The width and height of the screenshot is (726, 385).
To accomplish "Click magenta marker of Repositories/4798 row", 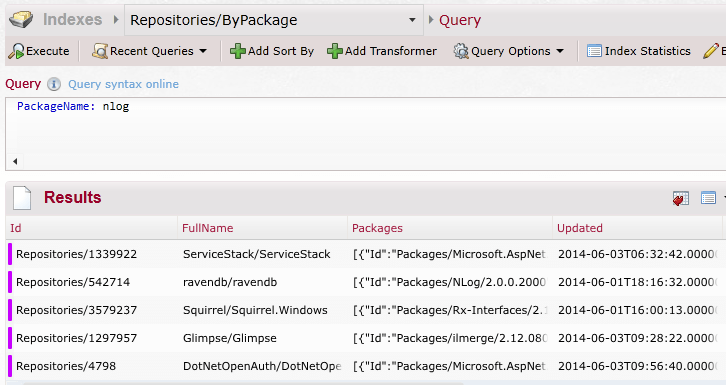I will coord(10,366).
